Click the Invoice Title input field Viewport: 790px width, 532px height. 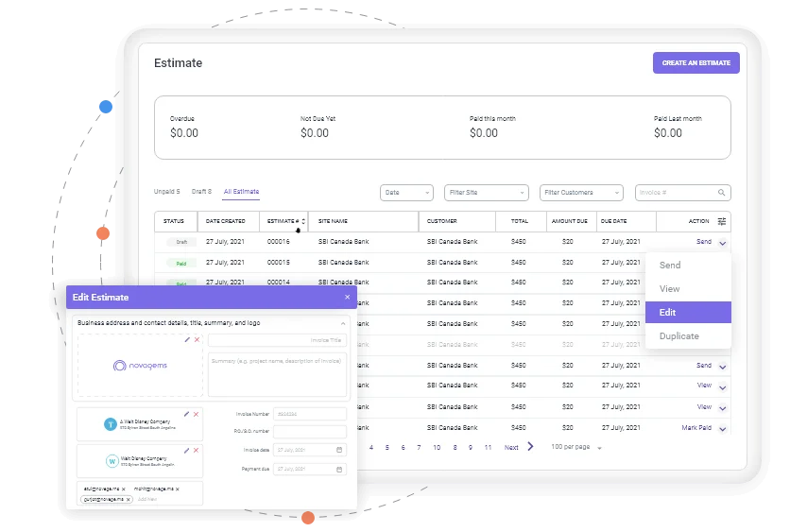click(277, 340)
